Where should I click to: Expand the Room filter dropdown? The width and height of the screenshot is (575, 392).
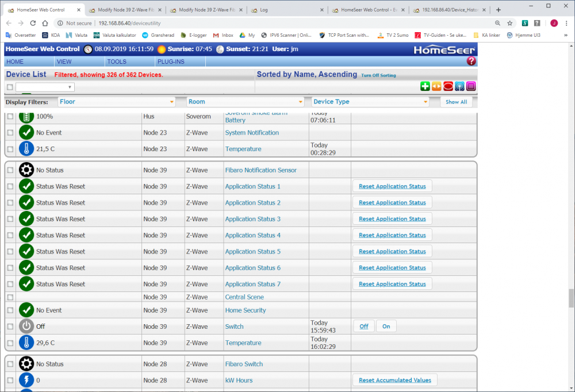tap(246, 102)
